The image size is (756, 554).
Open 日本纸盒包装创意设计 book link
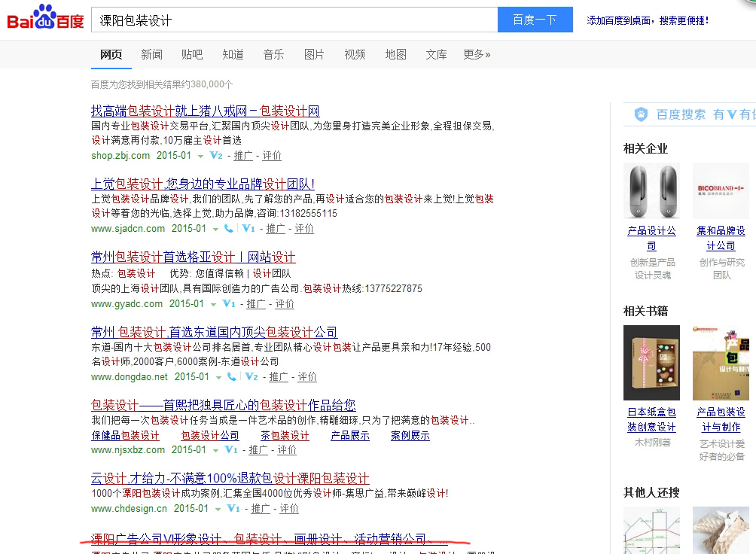click(651, 419)
